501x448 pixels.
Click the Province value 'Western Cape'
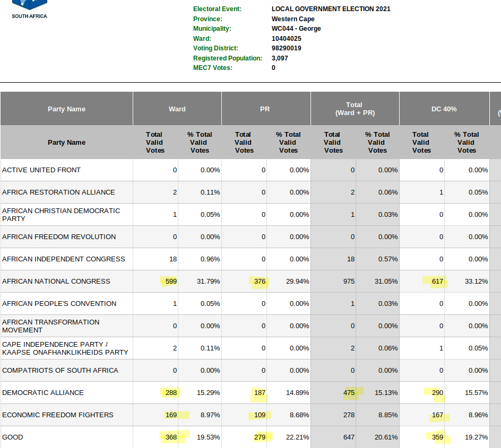[x=292, y=19]
